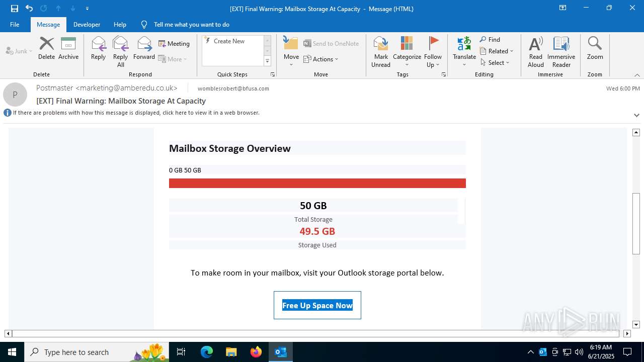Screen dimensions: 644x362
Task: Reply All to the message
Action: [x=120, y=51]
